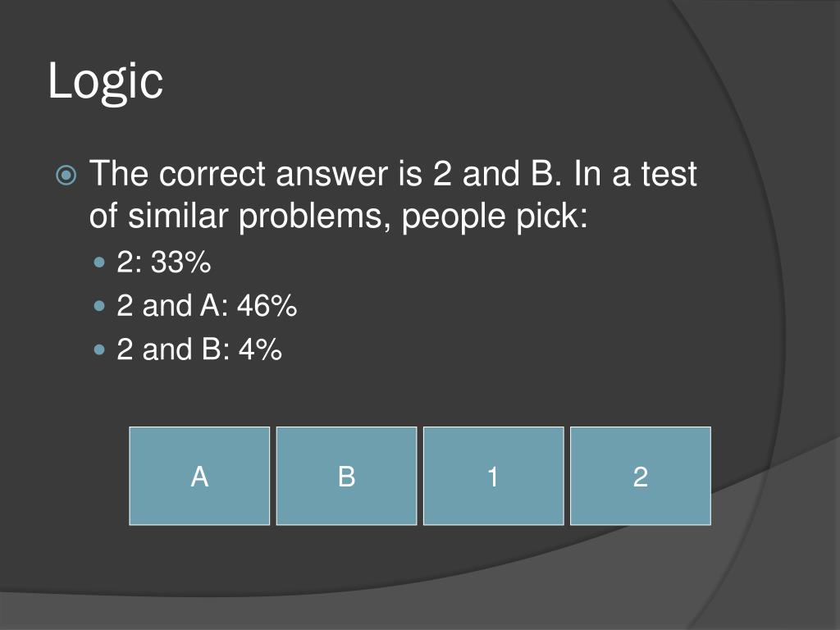The width and height of the screenshot is (840, 630).
Task: Click the text 'of similar problems, people pick:'
Action: [339, 217]
